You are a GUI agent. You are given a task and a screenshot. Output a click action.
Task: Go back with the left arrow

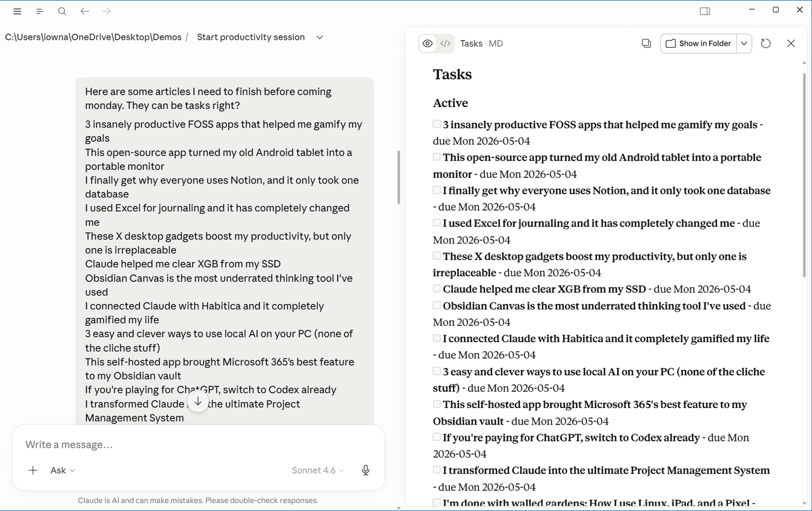pyautogui.click(x=85, y=12)
